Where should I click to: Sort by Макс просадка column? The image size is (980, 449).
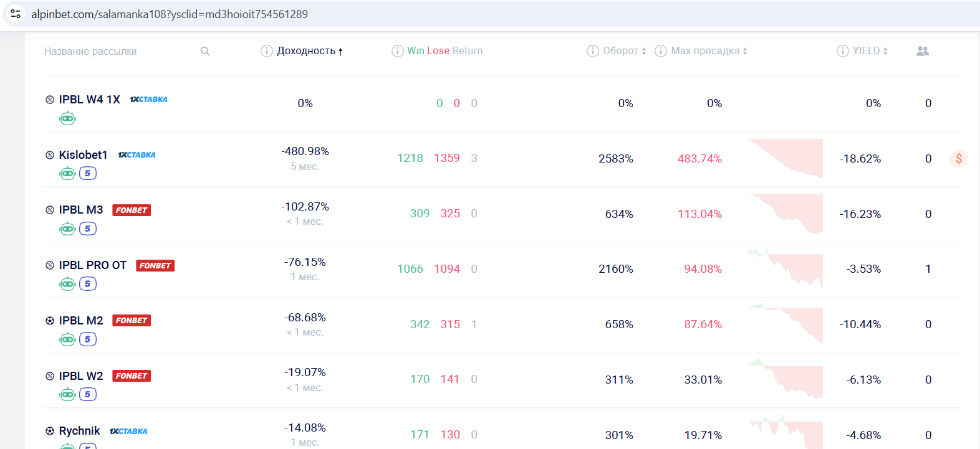click(708, 51)
